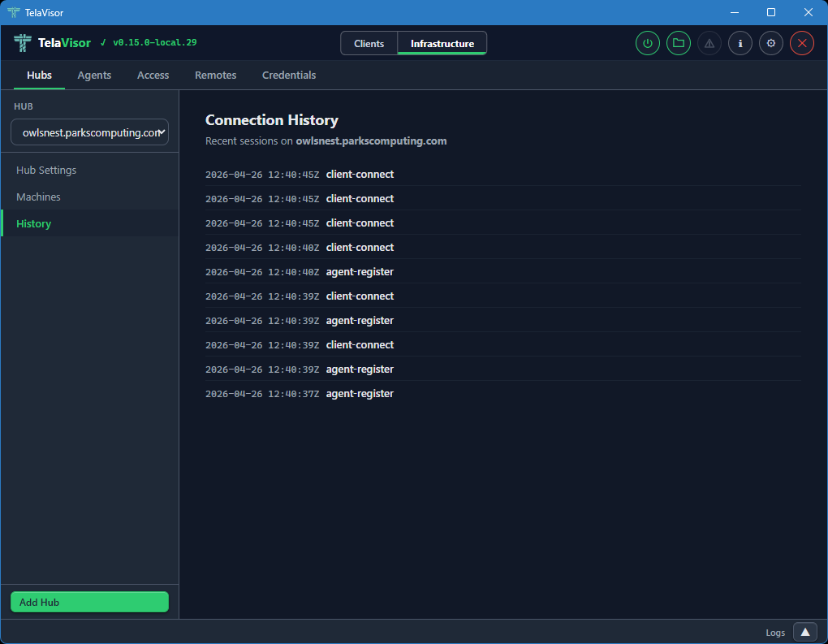This screenshot has height=644, width=828.
Task: Click owlsnest.parkscomputing.com in the subtitle
Action: tap(371, 141)
